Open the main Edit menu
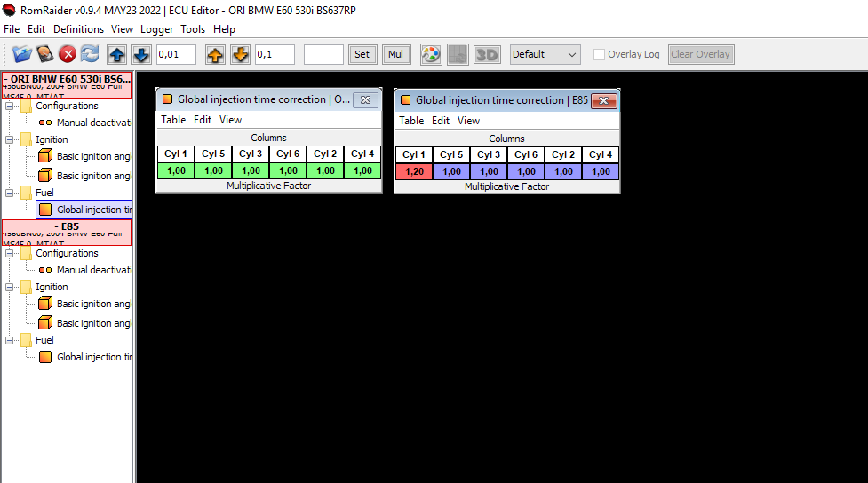The width and height of the screenshot is (868, 483). point(36,29)
